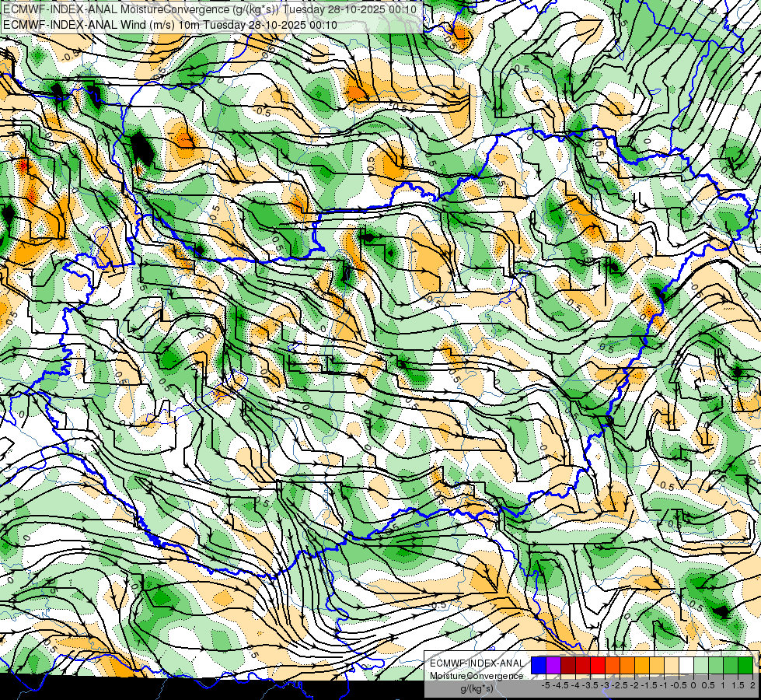Select the light orange swatch ending at -1
This screenshot has height=700, width=761.
(x=657, y=666)
